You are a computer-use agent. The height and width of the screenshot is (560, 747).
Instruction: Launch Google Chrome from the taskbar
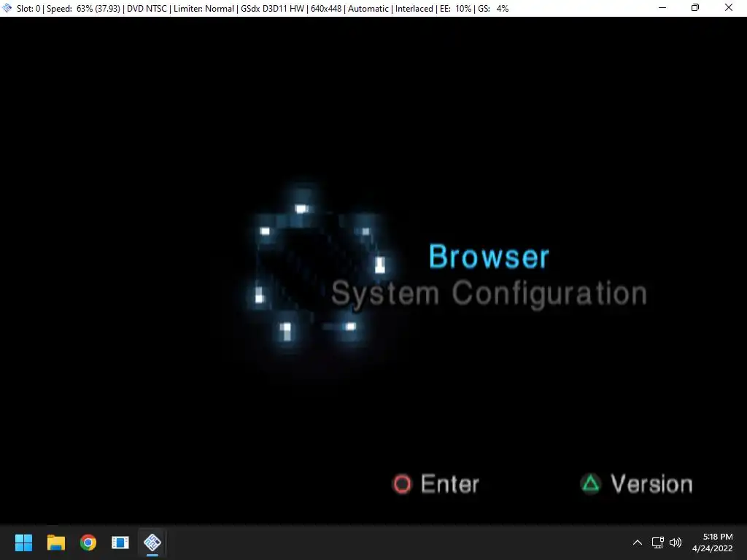click(88, 542)
